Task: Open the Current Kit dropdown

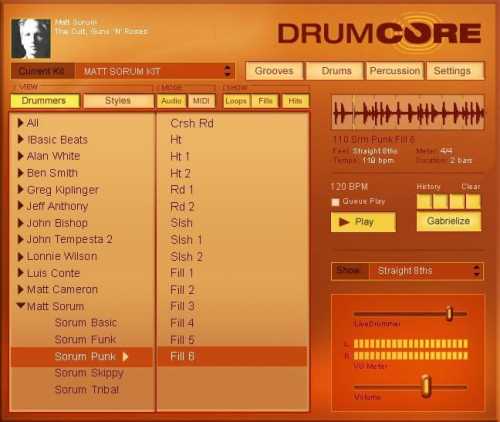Action: coord(154,71)
